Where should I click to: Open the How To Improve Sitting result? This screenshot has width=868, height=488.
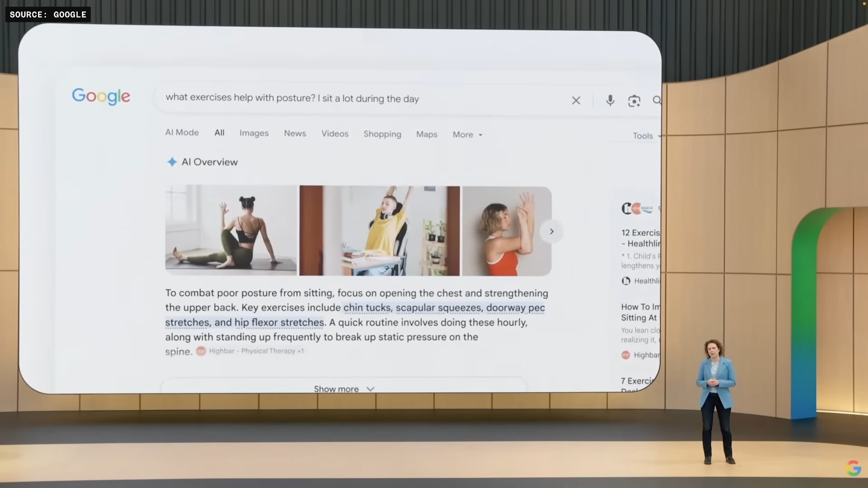(x=641, y=312)
